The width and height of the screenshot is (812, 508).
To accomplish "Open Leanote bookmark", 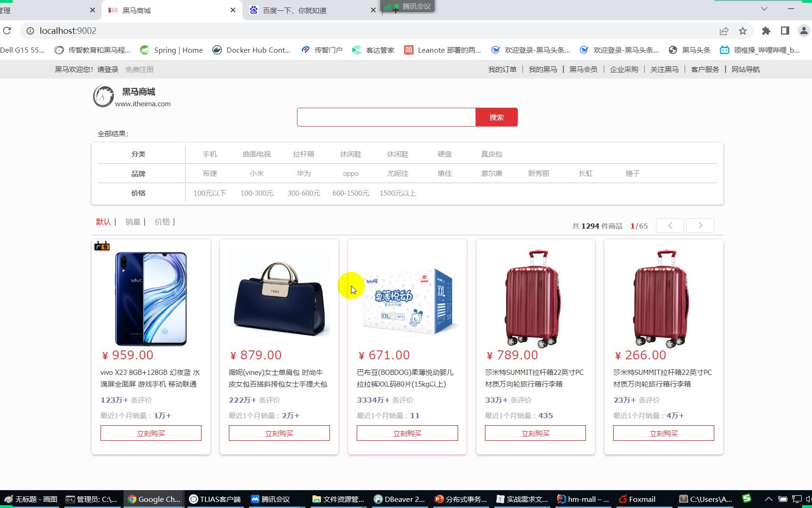I will 443,50.
